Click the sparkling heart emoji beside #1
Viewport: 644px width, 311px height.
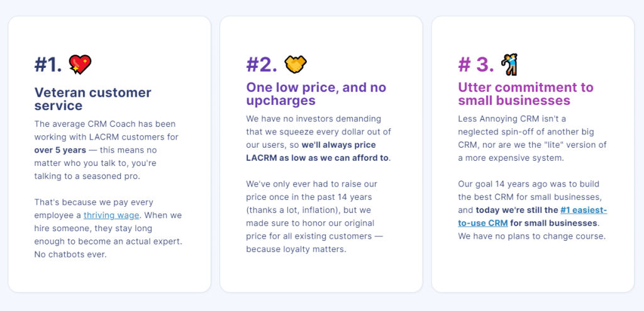coord(80,65)
